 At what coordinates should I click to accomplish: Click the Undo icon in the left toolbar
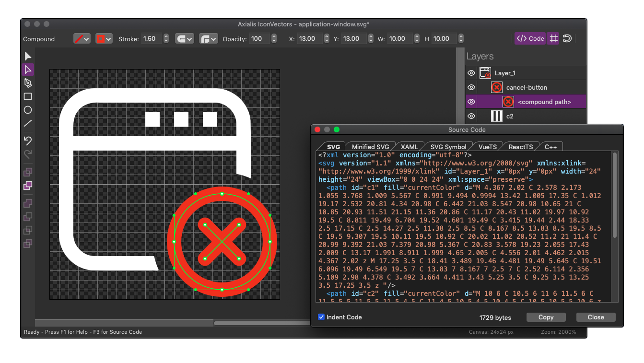click(27, 141)
